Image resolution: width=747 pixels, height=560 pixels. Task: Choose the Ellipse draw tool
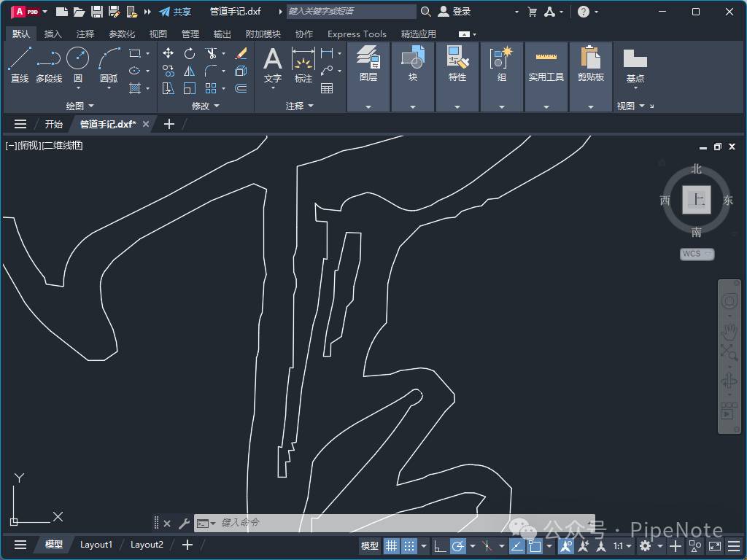pyautogui.click(x=135, y=71)
